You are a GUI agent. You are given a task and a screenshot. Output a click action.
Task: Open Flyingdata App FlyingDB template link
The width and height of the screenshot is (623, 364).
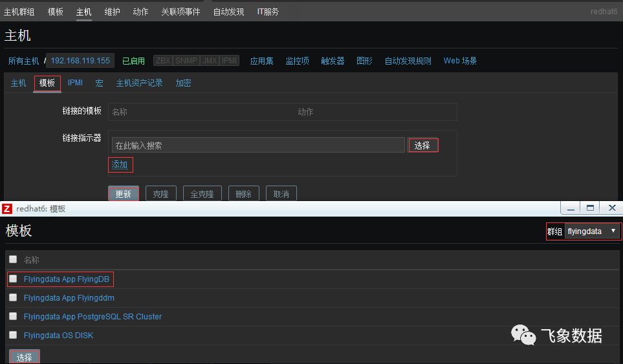coord(67,279)
